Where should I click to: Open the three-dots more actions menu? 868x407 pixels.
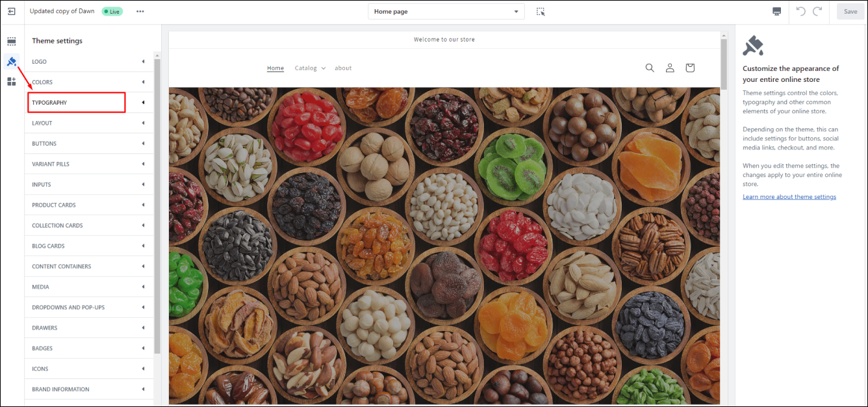point(140,11)
